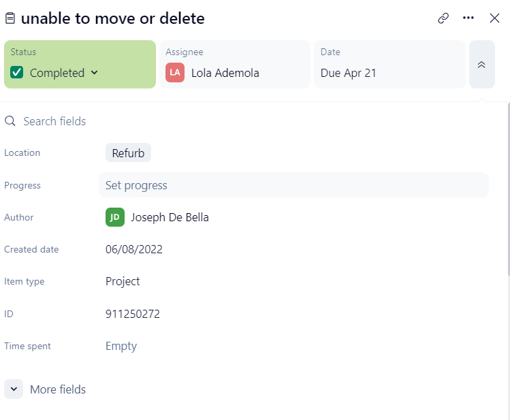The width and height of the screenshot is (510, 420).
Task: Click the clipboard item icon beside title
Action: coord(10,18)
